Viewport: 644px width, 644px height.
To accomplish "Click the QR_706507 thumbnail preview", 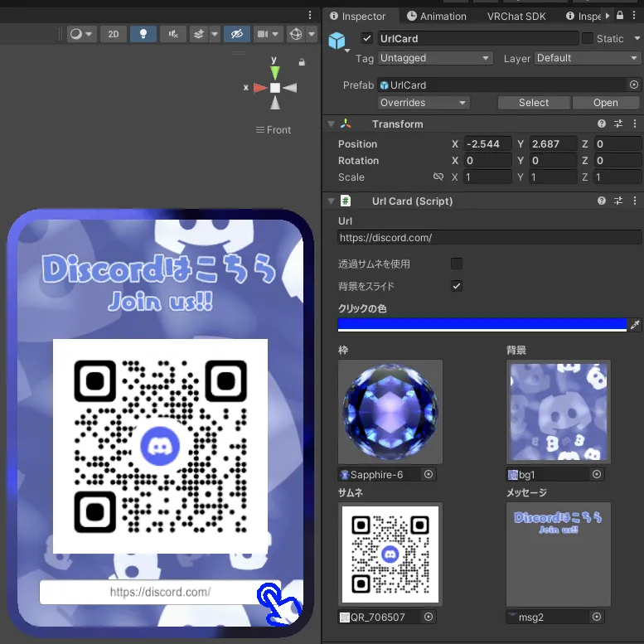I will (390, 554).
